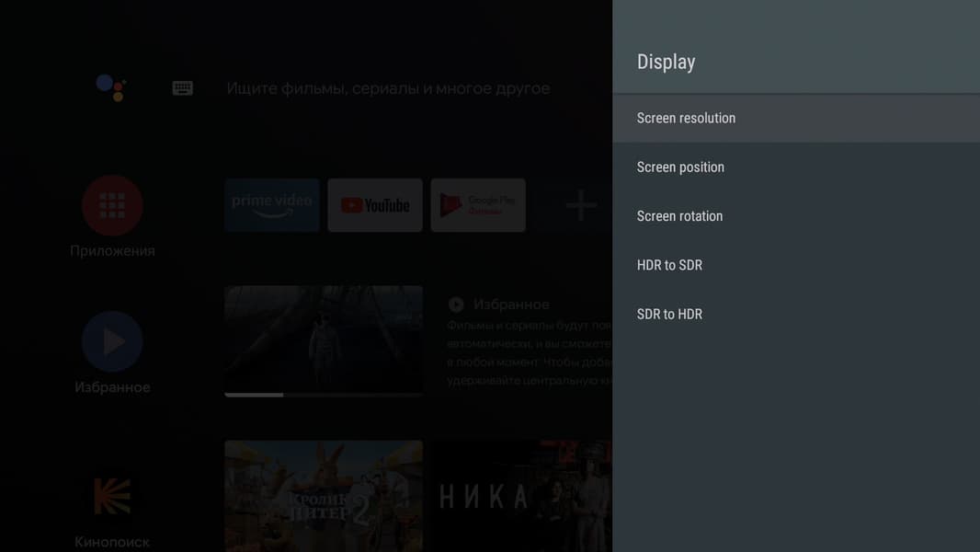This screenshot has width=980, height=552.
Task: Open the orange Кинопоиск channel icon
Action: (x=112, y=497)
